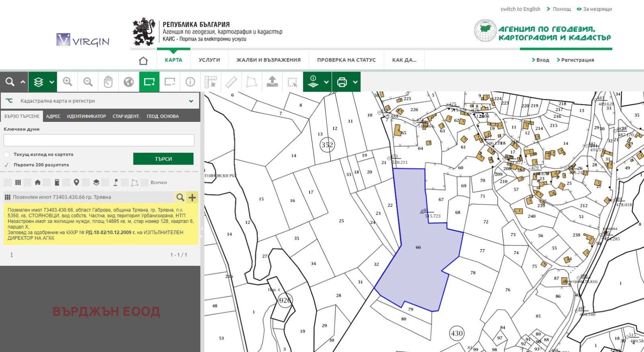Click the upload file icon in toolbar
This screenshot has width=644, height=352.
point(272,82)
